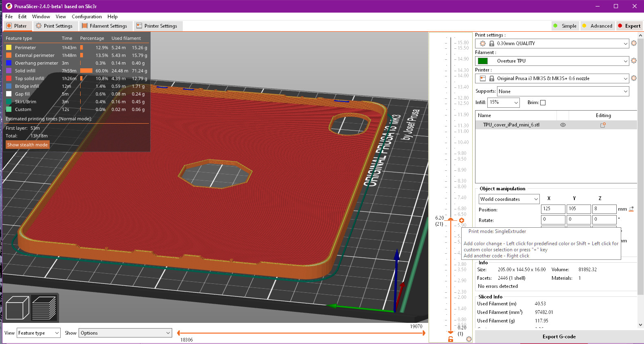Click Export G-code button

coord(559,337)
